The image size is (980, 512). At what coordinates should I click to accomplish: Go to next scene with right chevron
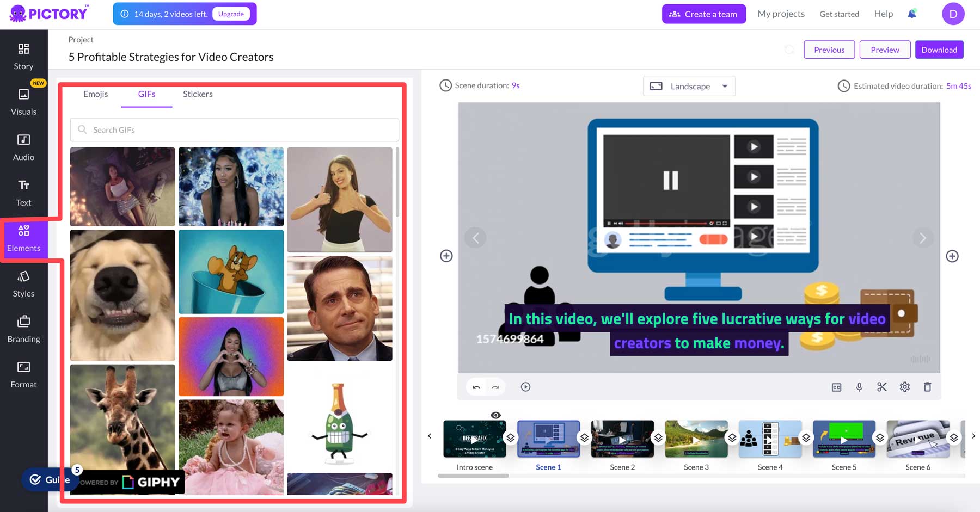(922, 238)
